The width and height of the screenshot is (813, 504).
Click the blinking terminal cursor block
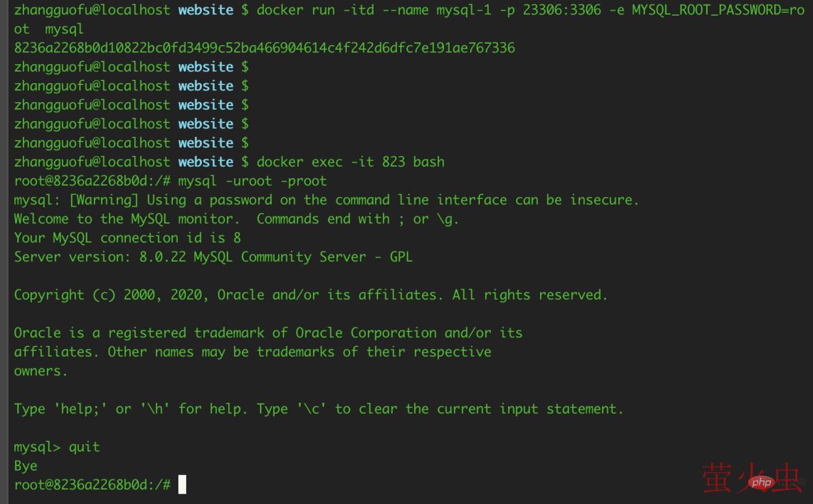[182, 485]
